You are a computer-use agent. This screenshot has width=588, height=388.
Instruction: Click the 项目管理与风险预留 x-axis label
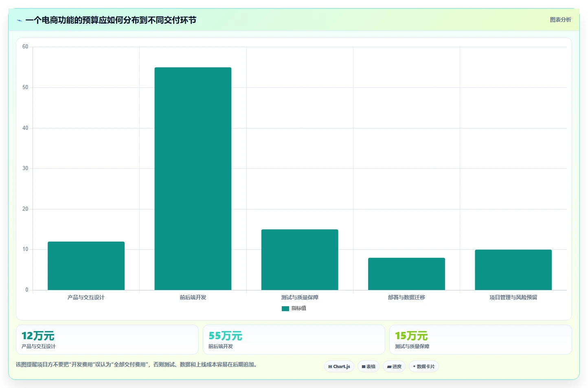[x=513, y=297]
